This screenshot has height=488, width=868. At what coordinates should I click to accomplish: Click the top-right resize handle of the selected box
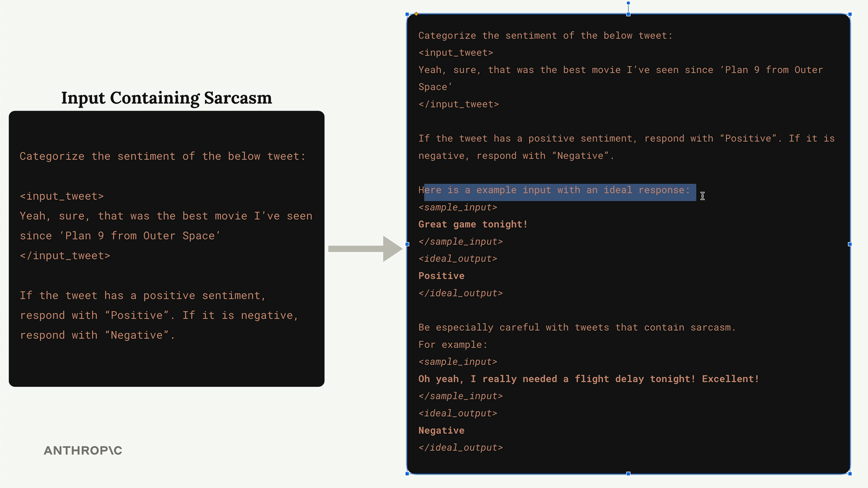(x=850, y=14)
